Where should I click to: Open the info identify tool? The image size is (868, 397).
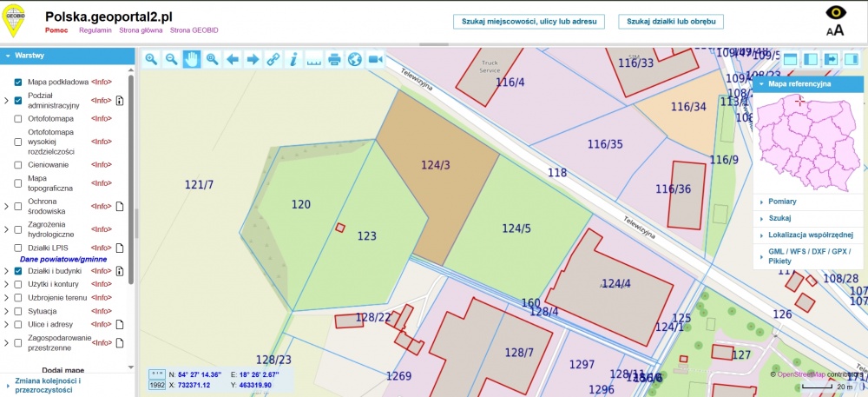pos(293,59)
